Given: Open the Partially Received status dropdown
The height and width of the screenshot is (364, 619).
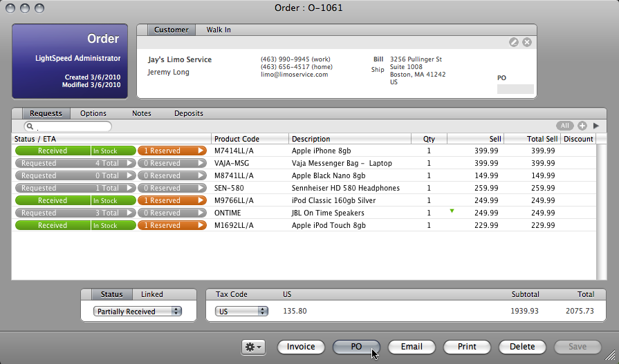Looking at the screenshot, I should (x=138, y=312).
